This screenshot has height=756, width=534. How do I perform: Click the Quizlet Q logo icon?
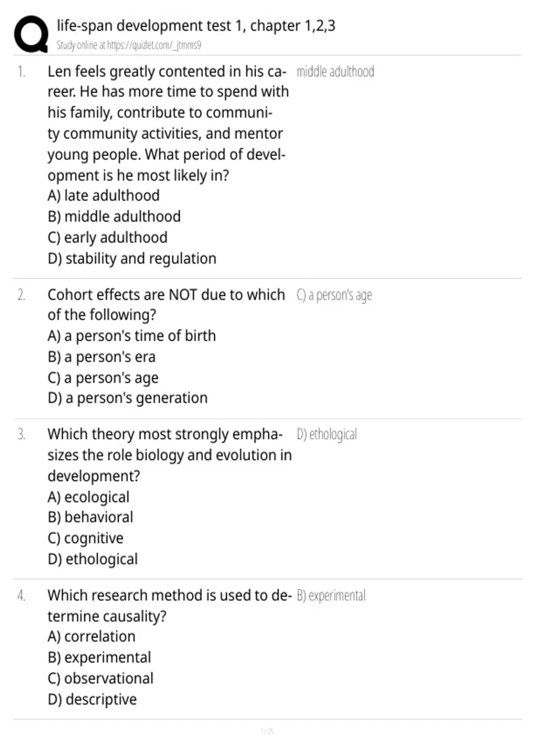tap(31, 34)
